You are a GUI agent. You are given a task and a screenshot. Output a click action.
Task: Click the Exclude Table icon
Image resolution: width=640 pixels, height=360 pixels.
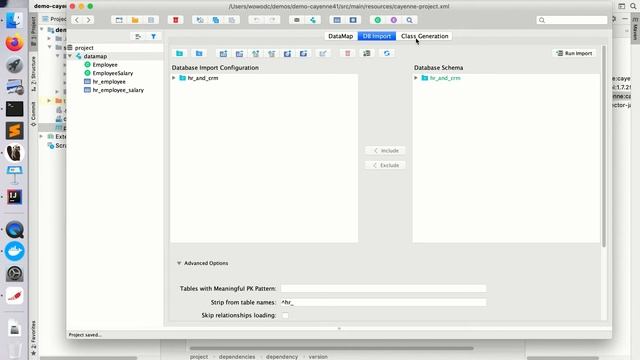pyautogui.click(x=239, y=53)
